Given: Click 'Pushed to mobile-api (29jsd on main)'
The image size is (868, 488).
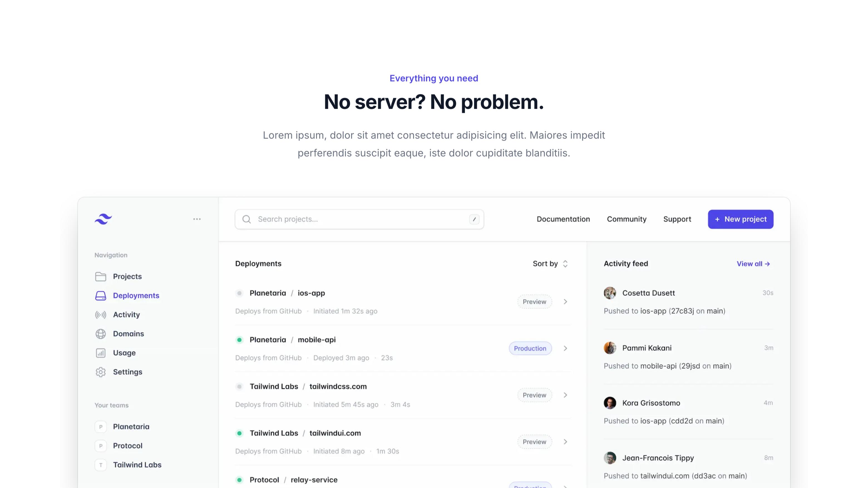Looking at the screenshot, I should point(667,366).
